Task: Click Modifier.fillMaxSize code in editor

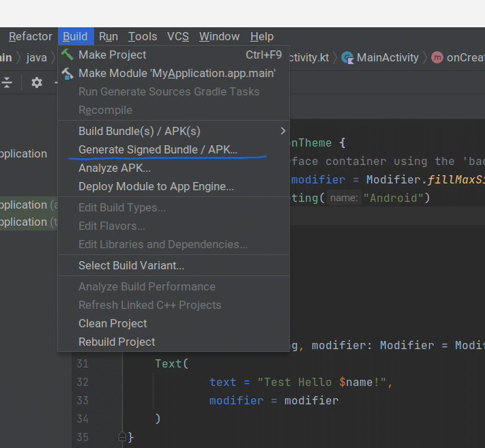Action: [x=426, y=179]
